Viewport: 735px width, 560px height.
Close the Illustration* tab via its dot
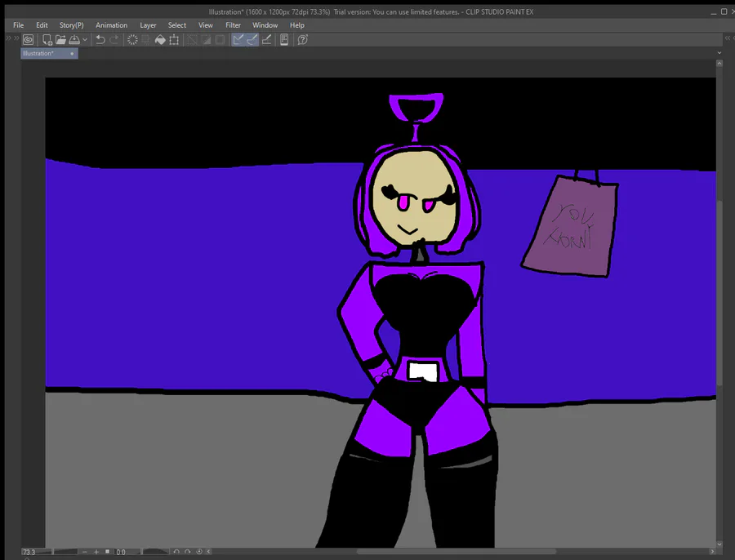click(x=72, y=53)
